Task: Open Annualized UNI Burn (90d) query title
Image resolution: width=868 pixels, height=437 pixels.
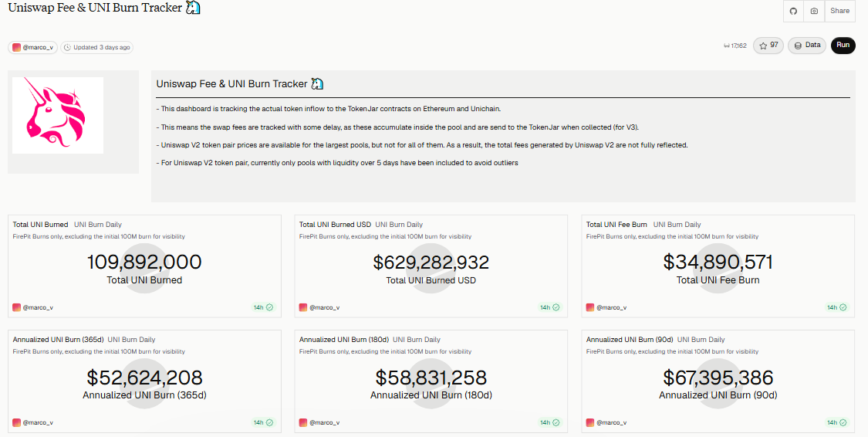Action: coord(630,340)
